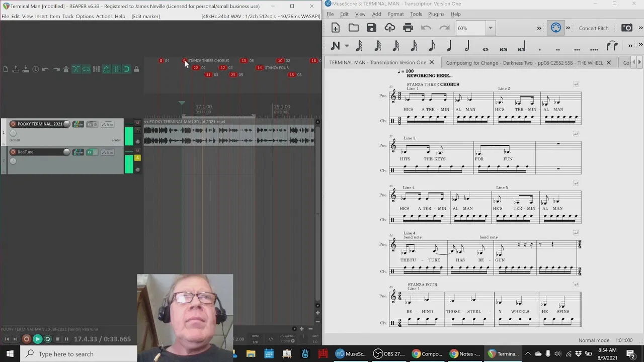Open Route button on ReaTune track
The image size is (644, 362).
[78, 152]
